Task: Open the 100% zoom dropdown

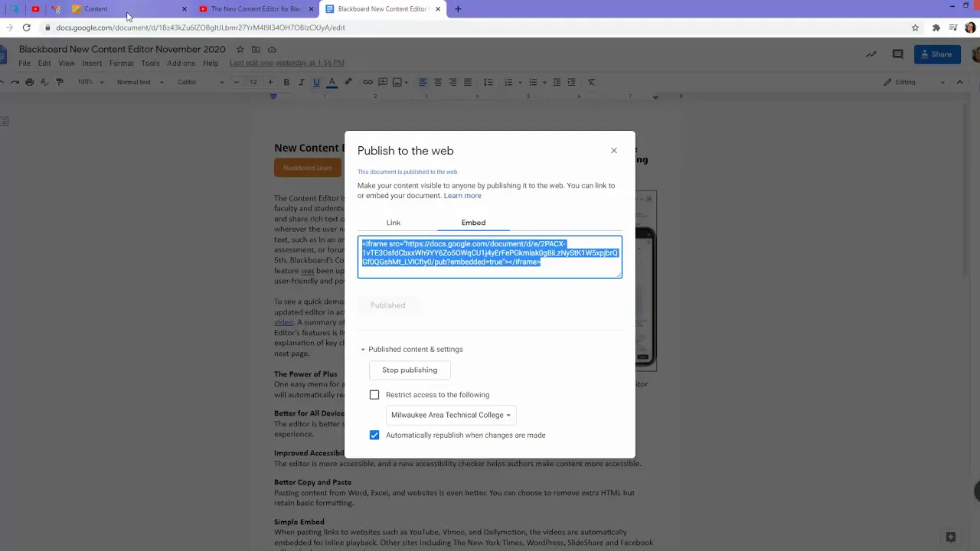Action: tap(90, 82)
